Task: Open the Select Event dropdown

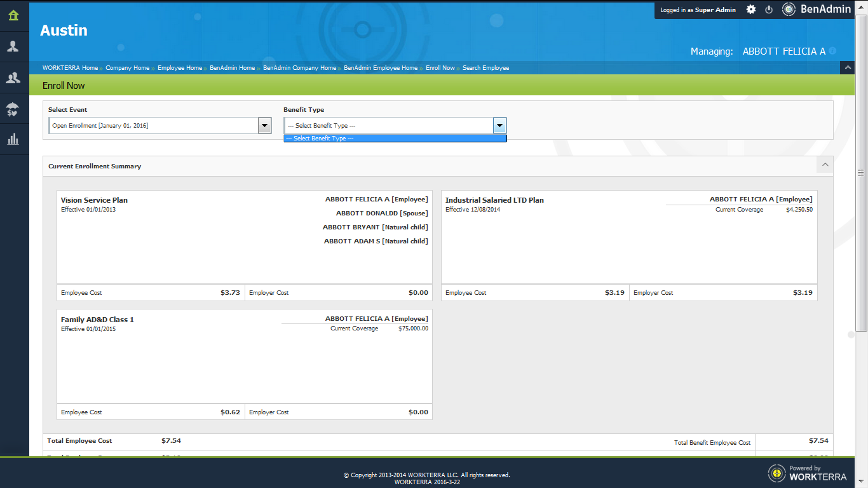Action: click(161, 126)
